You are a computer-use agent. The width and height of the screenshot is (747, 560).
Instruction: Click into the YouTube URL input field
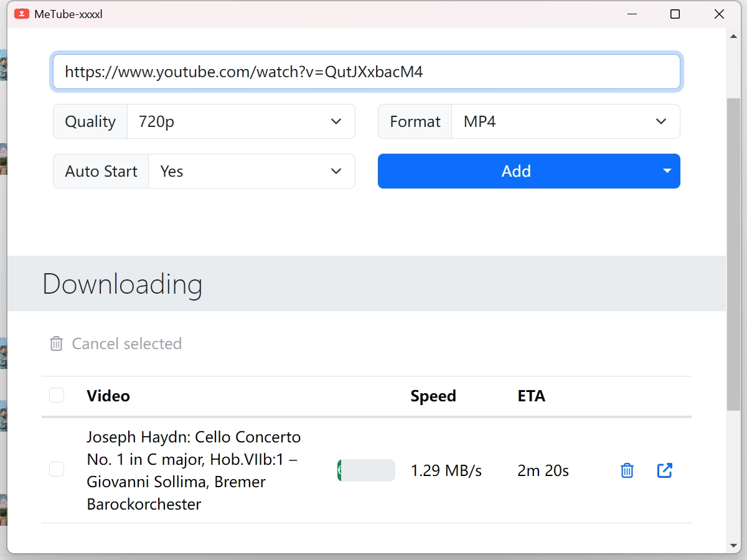click(x=367, y=72)
